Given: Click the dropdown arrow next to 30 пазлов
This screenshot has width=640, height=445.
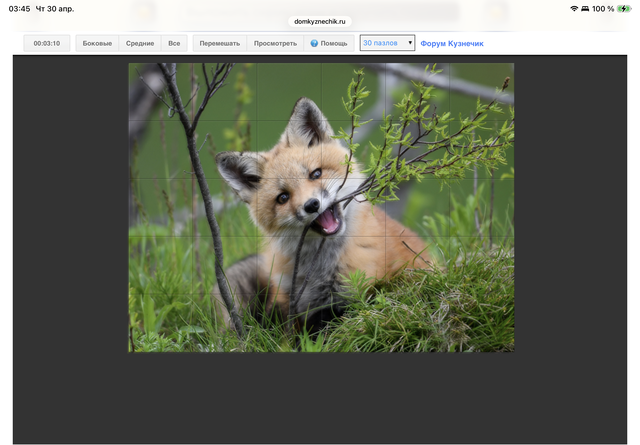Looking at the screenshot, I should [x=410, y=44].
